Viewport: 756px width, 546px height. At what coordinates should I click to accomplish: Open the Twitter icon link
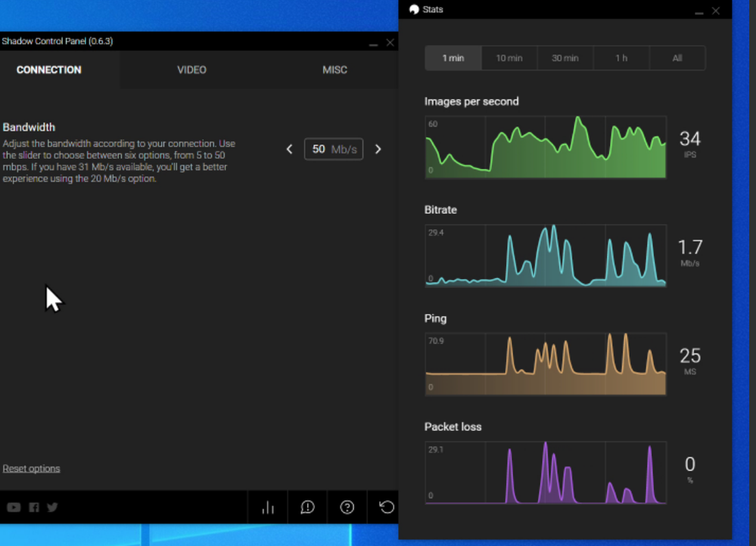(x=52, y=507)
